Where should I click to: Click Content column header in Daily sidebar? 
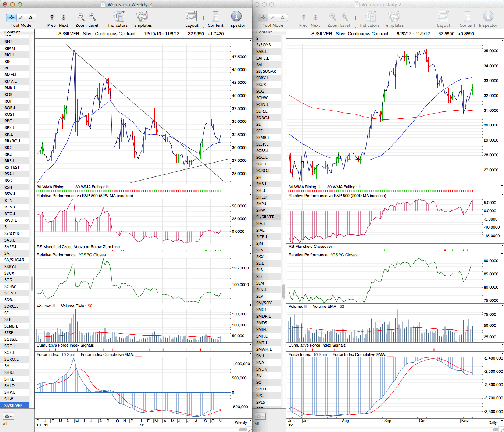[267, 32]
